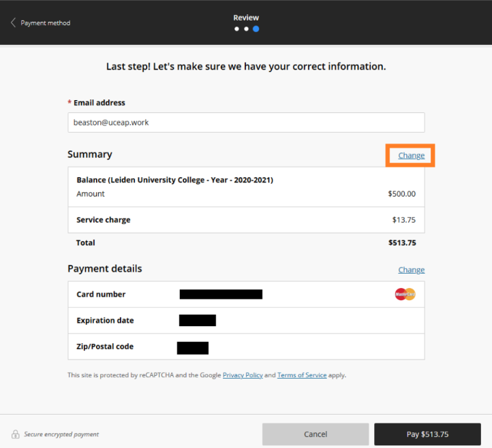Open the Change link beside Payment details
This screenshot has height=448, width=492.
tap(411, 270)
